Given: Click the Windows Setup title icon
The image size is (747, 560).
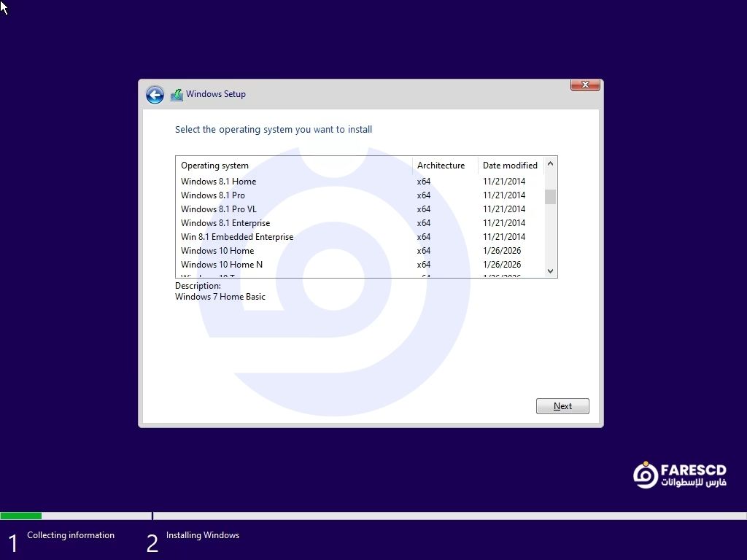Looking at the screenshot, I should (177, 95).
